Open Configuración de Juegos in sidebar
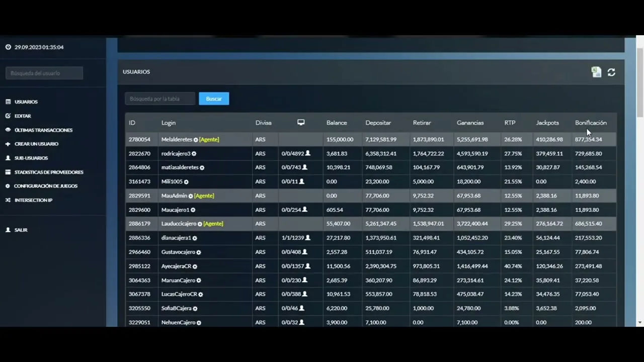Image resolution: width=644 pixels, height=362 pixels. [x=45, y=186]
